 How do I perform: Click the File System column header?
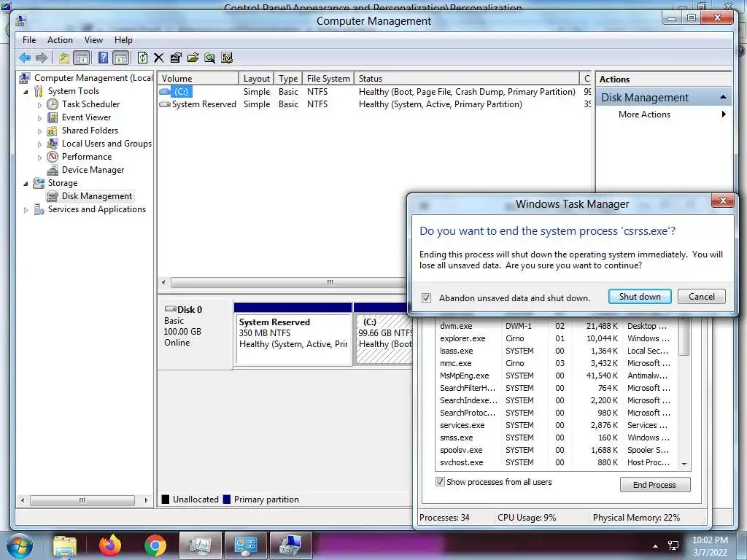[x=328, y=79]
